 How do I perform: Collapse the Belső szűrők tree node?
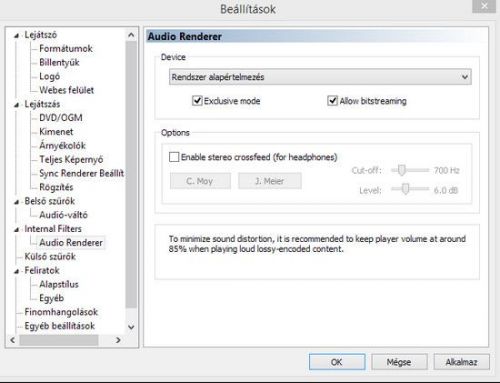pyautogui.click(x=16, y=202)
